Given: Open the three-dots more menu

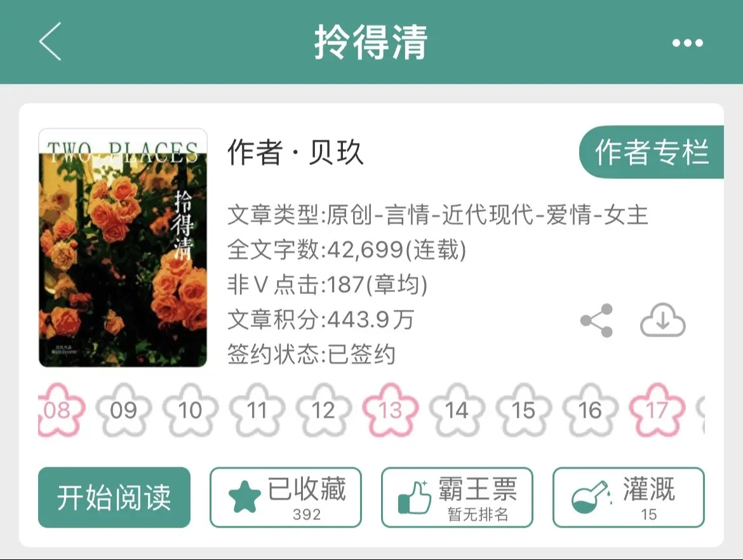Looking at the screenshot, I should [687, 43].
